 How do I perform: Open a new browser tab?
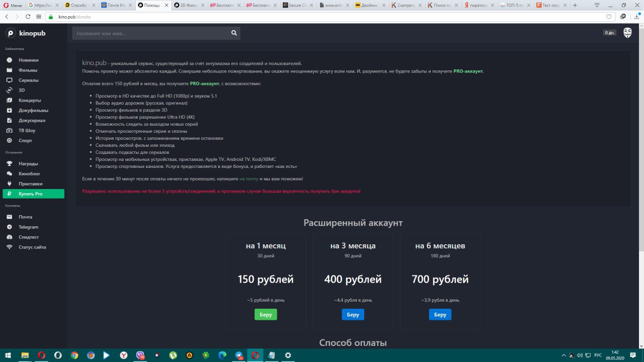pos(575,5)
